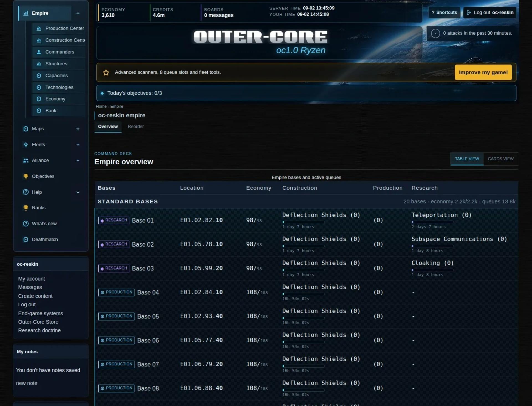This screenshot has width=532, height=406.
Task: Click the Production Center icon
Action: tap(39, 28)
